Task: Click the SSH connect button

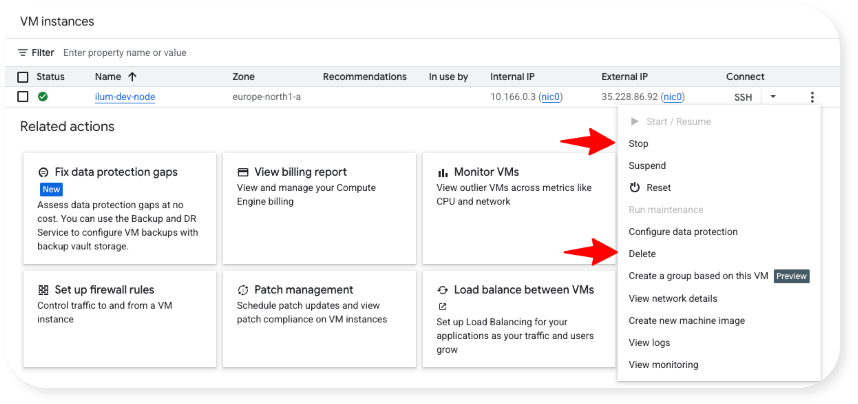Action: pos(743,97)
